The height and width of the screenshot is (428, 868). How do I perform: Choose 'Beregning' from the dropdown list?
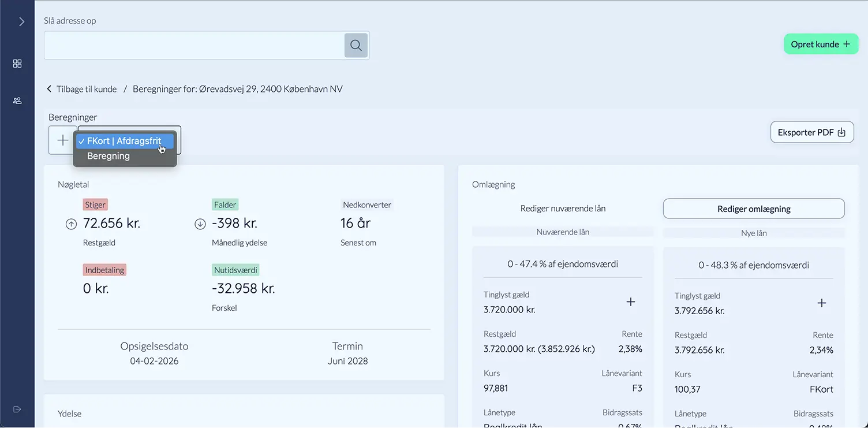coord(108,156)
